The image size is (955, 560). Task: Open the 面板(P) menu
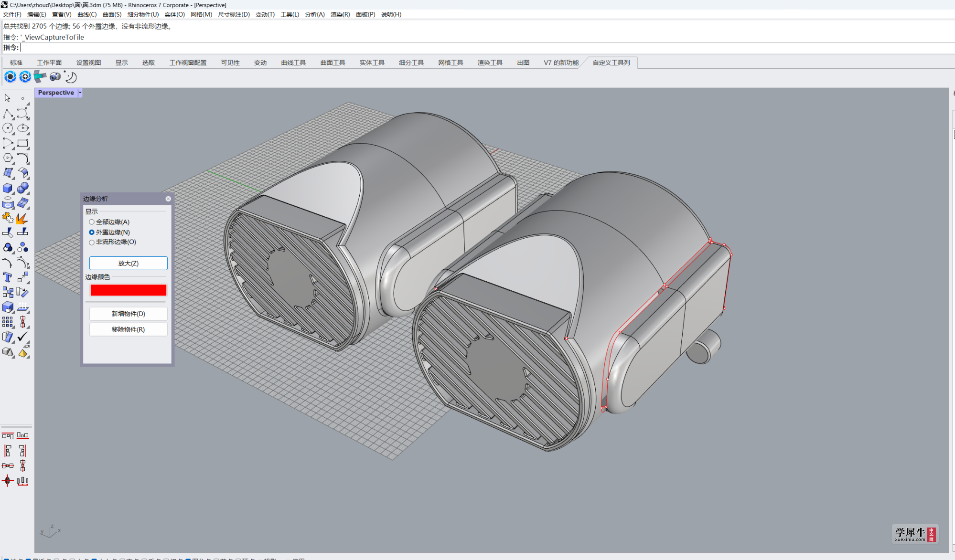tap(365, 14)
